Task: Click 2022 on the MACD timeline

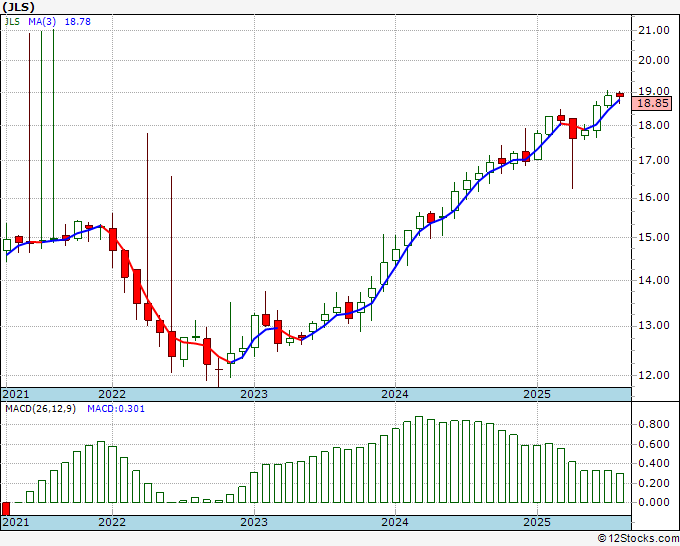Action: pos(112,522)
